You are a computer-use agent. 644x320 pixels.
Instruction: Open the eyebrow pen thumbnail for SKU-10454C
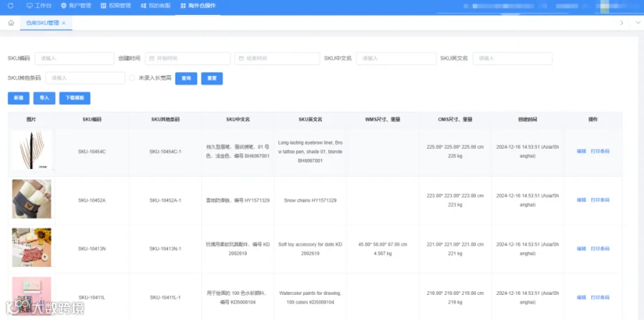pyautogui.click(x=31, y=150)
